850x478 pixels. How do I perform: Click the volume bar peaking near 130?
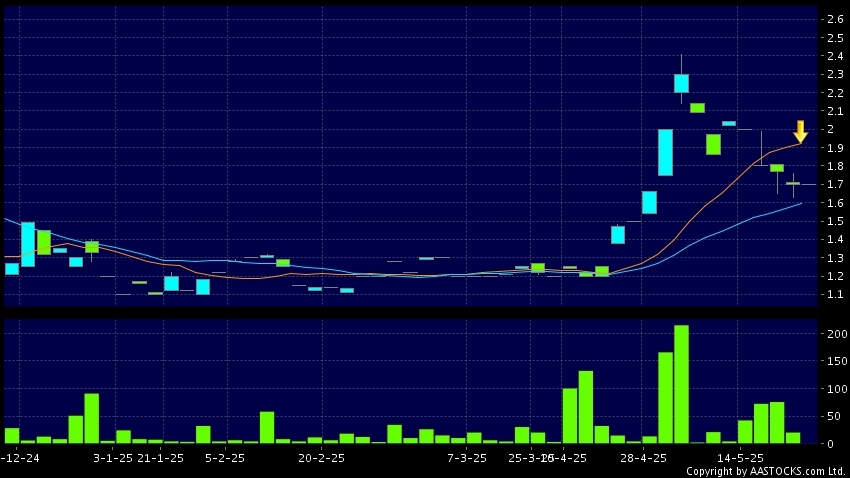585,407
